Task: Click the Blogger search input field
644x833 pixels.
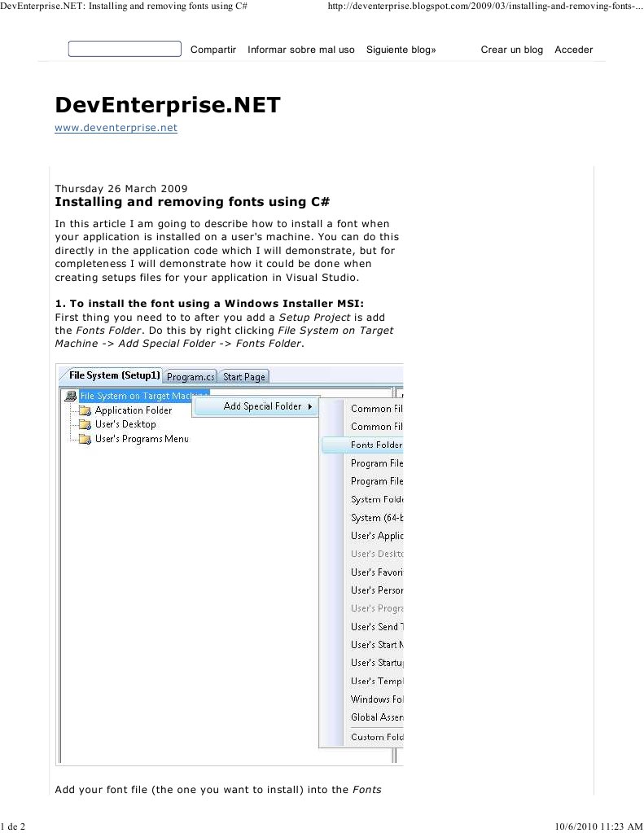Action: 125,49
